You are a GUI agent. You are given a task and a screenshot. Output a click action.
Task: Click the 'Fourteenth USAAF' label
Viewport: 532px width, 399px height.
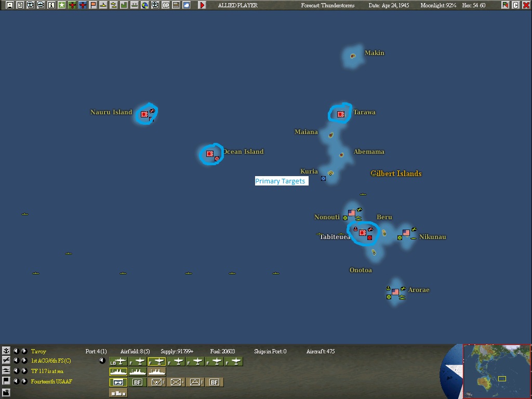point(51,381)
